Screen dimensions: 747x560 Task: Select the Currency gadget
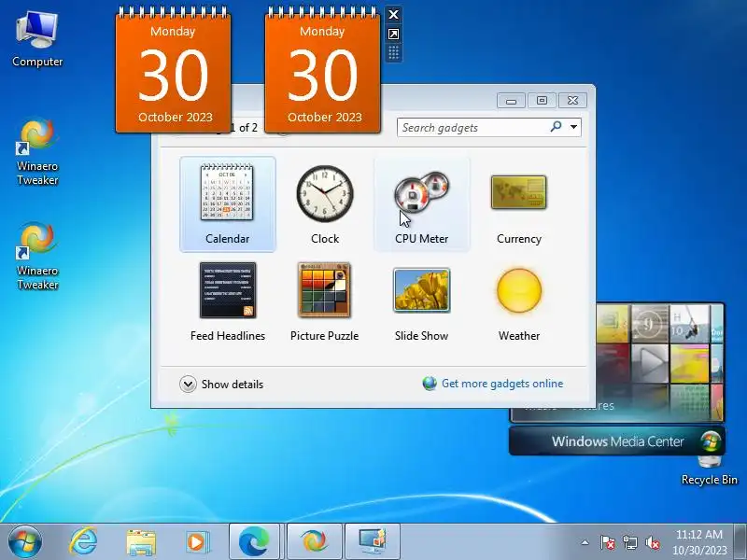519,203
